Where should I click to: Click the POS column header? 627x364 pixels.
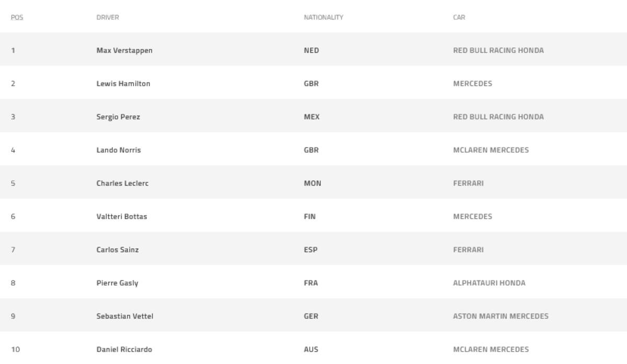[17, 17]
